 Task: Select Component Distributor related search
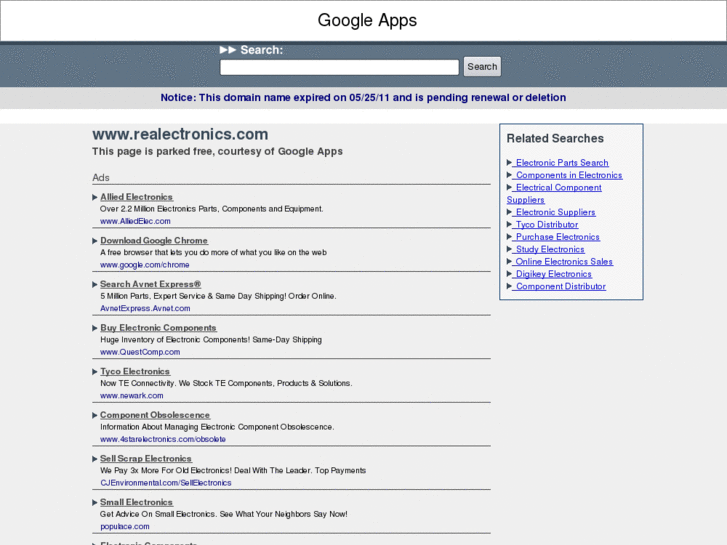point(561,287)
